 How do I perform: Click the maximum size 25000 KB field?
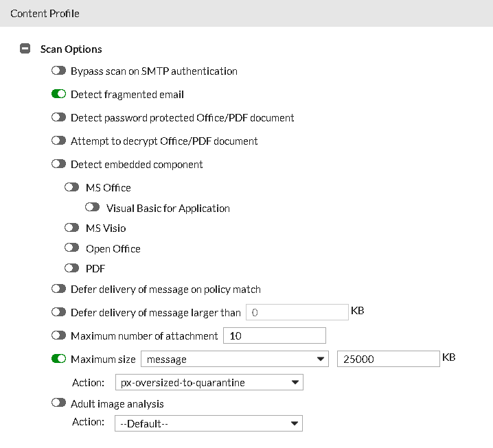click(388, 359)
